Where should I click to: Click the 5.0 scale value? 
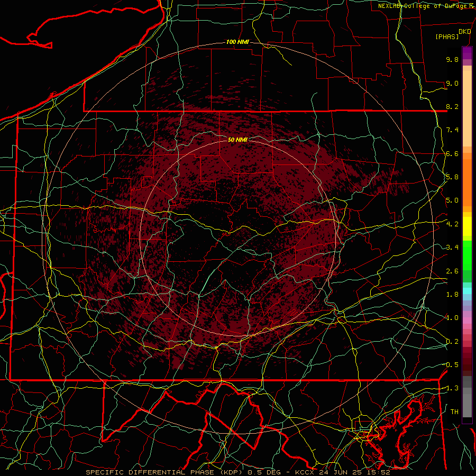(x=452, y=200)
